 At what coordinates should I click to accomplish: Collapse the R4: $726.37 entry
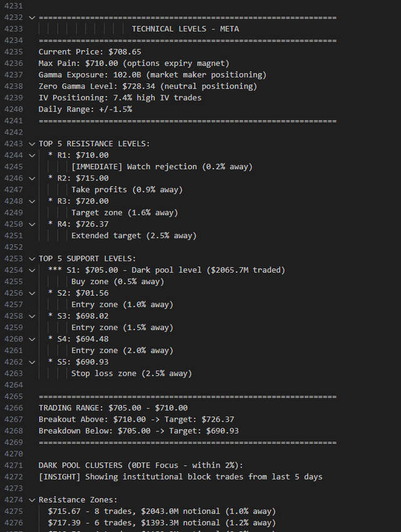tap(32, 224)
